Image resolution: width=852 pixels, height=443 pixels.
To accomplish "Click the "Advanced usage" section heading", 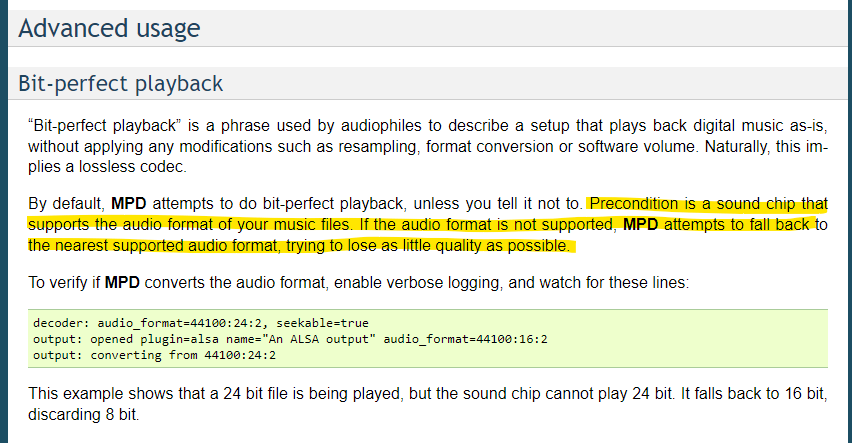I will point(109,28).
